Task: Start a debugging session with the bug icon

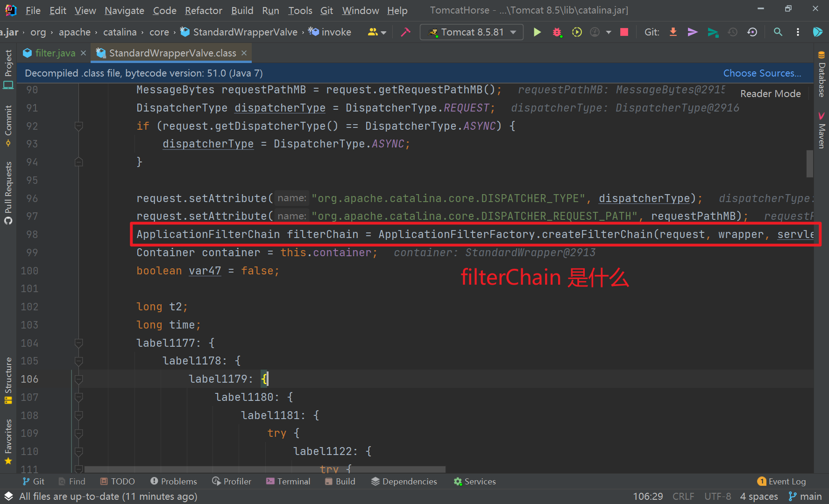Action: 557,32
